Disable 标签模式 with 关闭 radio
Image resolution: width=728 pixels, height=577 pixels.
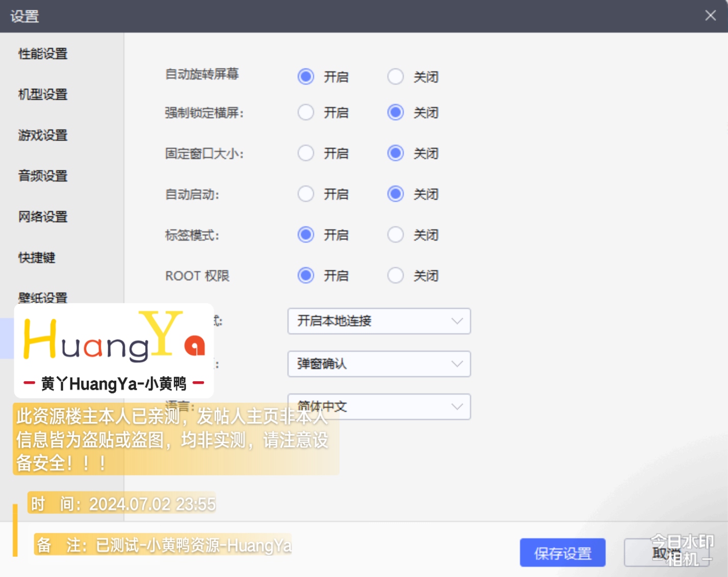coord(396,235)
